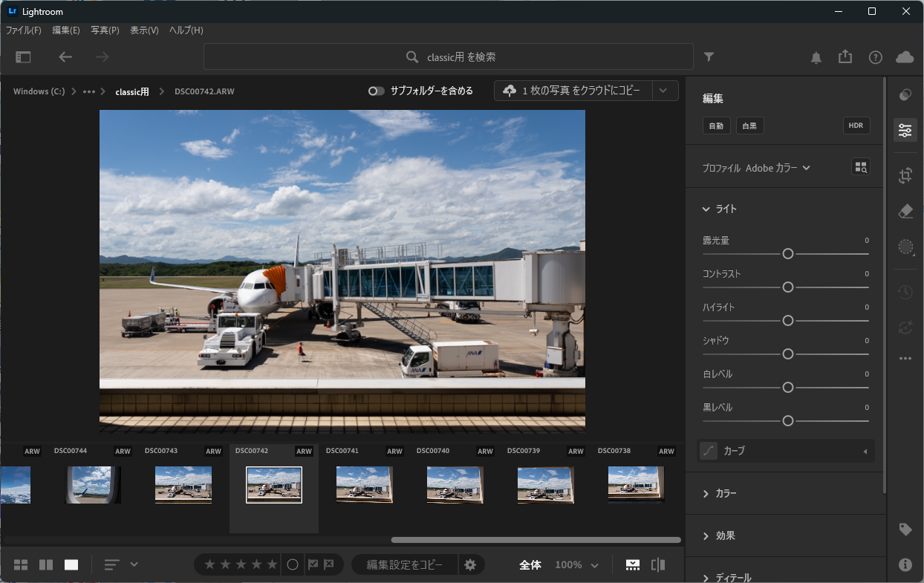Switch to photo grid view
Viewport: 924px width, 583px height.
point(21,565)
